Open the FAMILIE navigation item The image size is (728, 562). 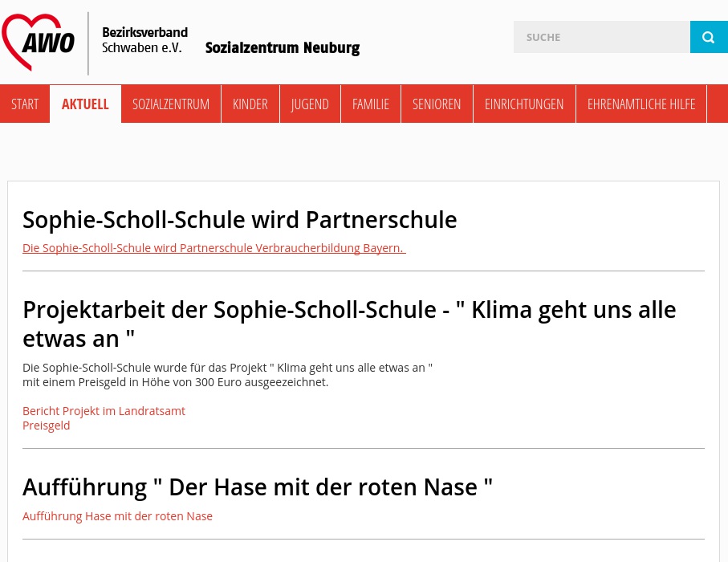371,104
